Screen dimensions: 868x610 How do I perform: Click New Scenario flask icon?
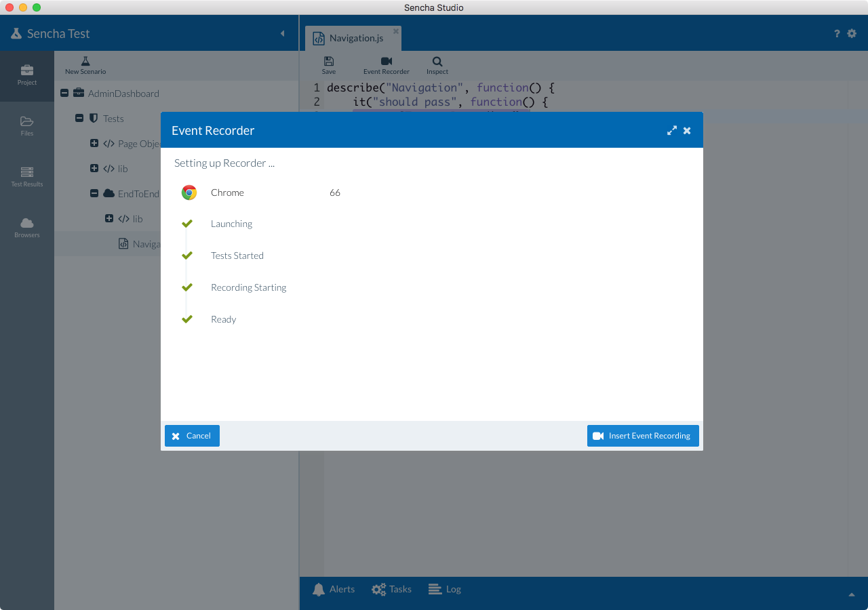coord(85,62)
